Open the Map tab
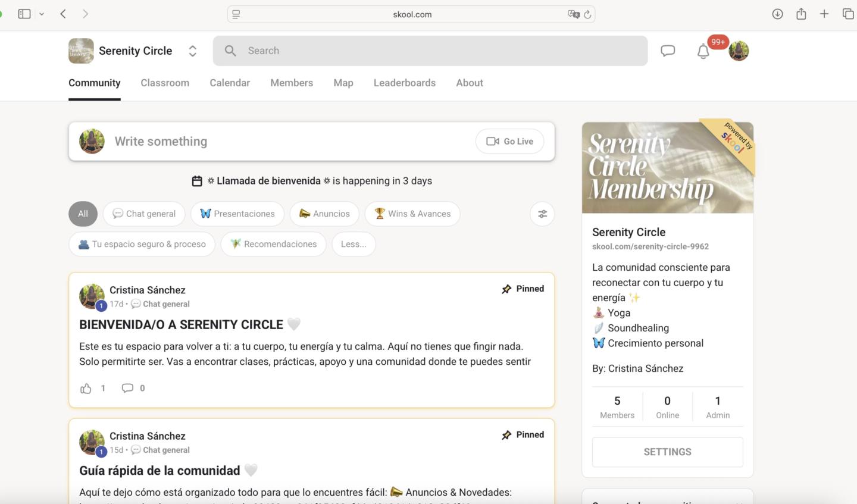Viewport: 857px width, 504px height. (343, 83)
